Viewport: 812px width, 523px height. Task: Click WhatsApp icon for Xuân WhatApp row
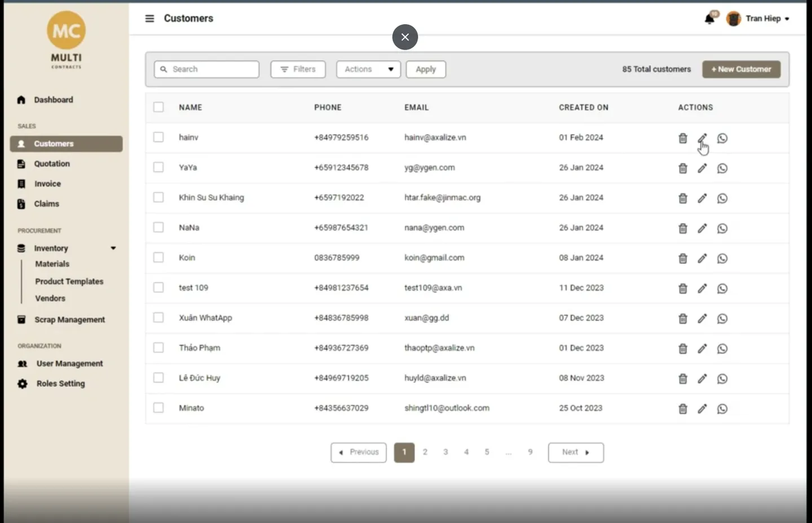tap(722, 318)
